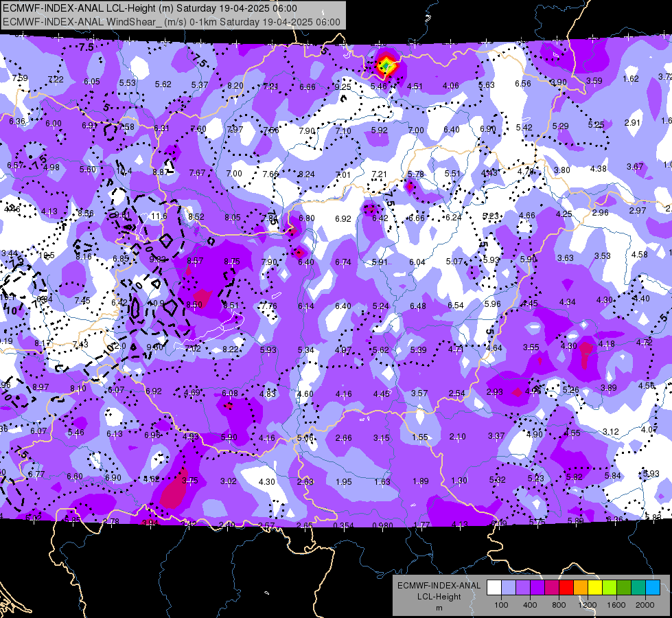
Task: Click the LCL-Height label inside the legend
Action: [x=439, y=597]
